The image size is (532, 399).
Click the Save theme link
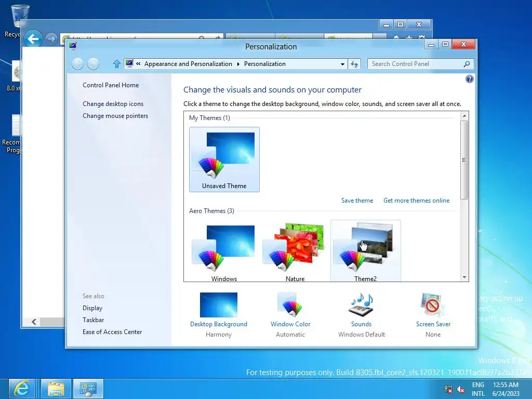357,201
